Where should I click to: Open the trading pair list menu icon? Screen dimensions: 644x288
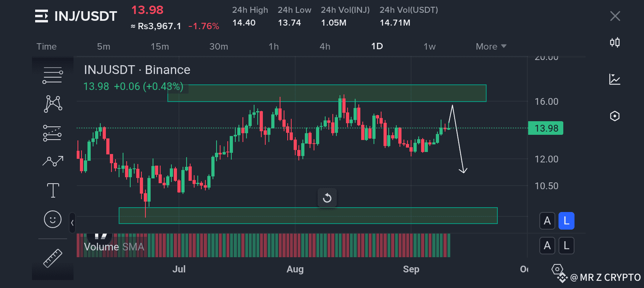point(42,16)
